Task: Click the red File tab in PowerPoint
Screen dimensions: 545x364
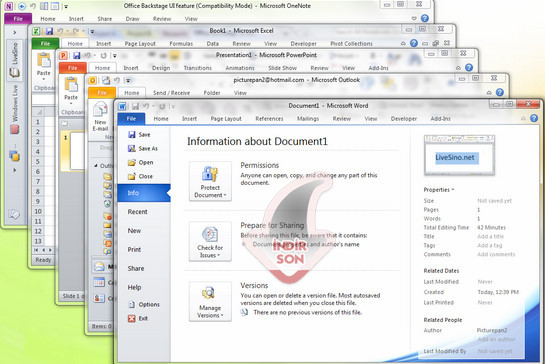Action: 73,68
